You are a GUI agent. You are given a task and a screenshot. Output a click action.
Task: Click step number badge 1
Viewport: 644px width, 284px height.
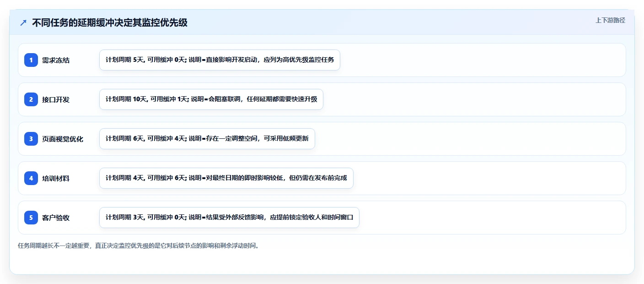[x=31, y=60]
